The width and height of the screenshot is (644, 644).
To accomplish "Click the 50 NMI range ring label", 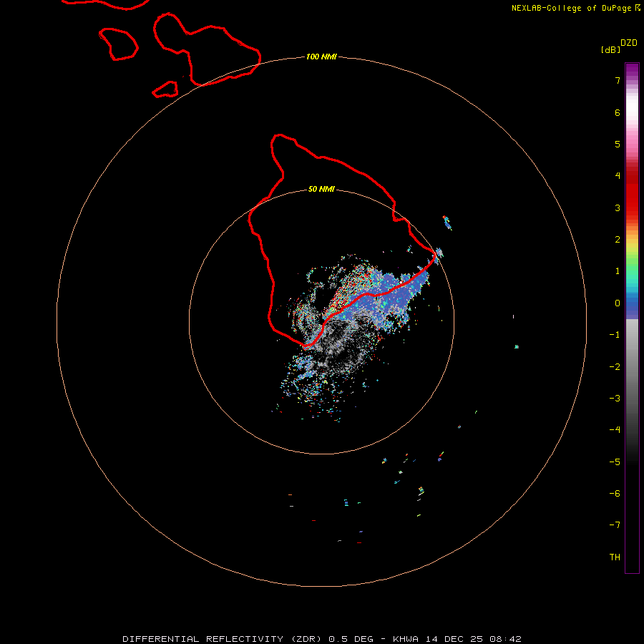I will 321,189.
